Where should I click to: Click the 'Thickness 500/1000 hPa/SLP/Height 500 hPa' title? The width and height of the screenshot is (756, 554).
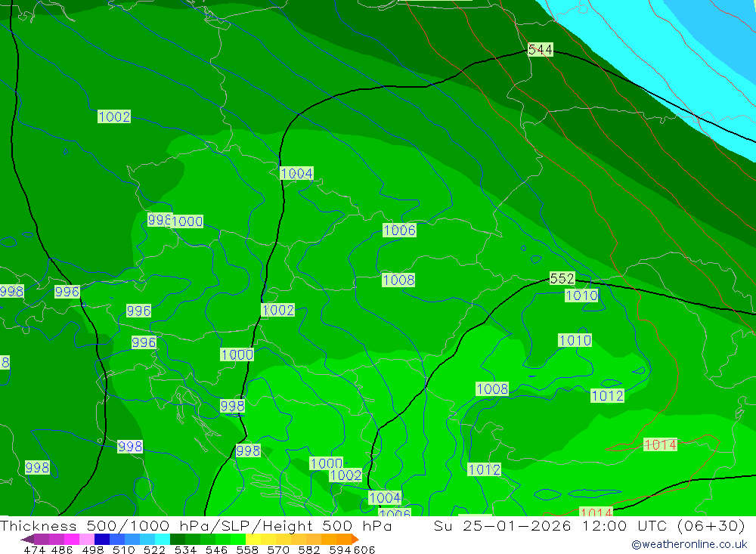[x=196, y=525]
